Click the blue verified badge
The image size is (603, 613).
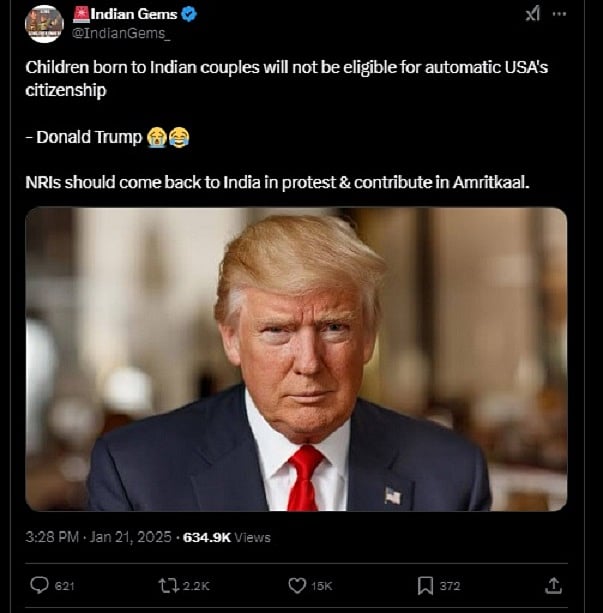pos(188,14)
